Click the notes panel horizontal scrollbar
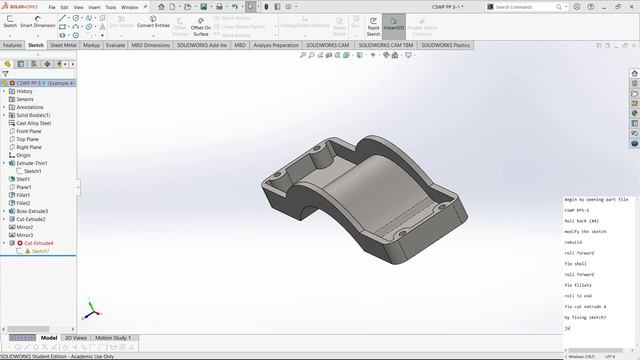The width and height of the screenshot is (640, 360). 595,350
